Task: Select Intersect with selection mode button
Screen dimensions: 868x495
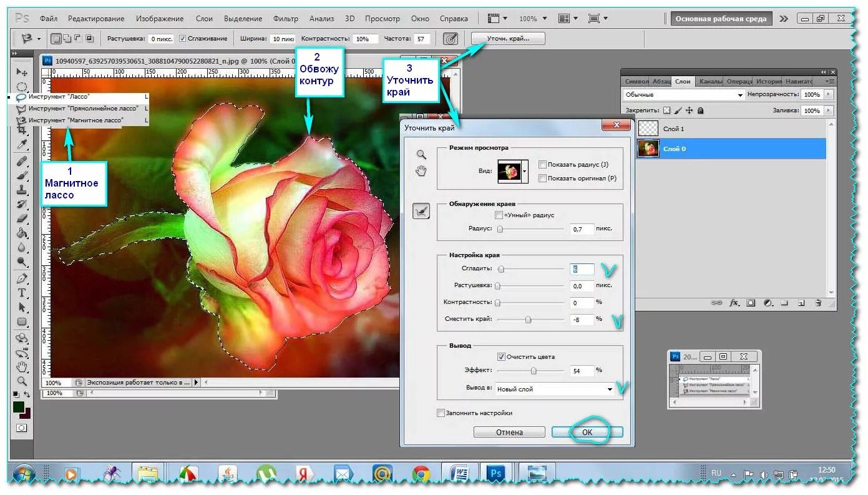Action: 89,39
